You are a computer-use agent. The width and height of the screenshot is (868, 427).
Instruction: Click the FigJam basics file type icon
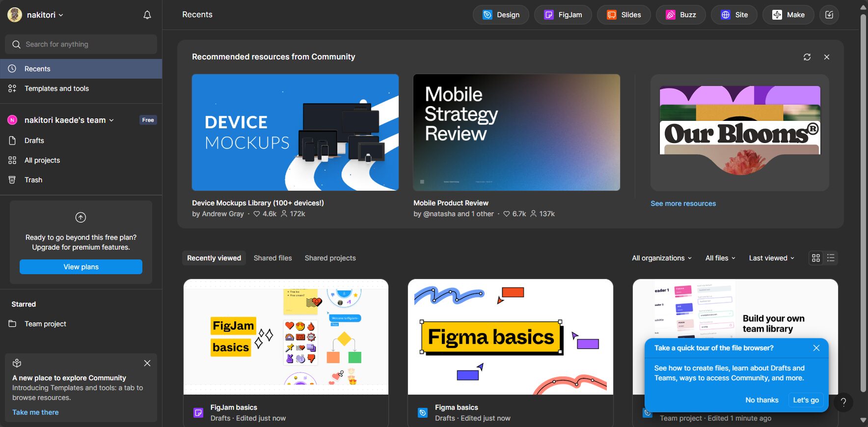point(198,413)
